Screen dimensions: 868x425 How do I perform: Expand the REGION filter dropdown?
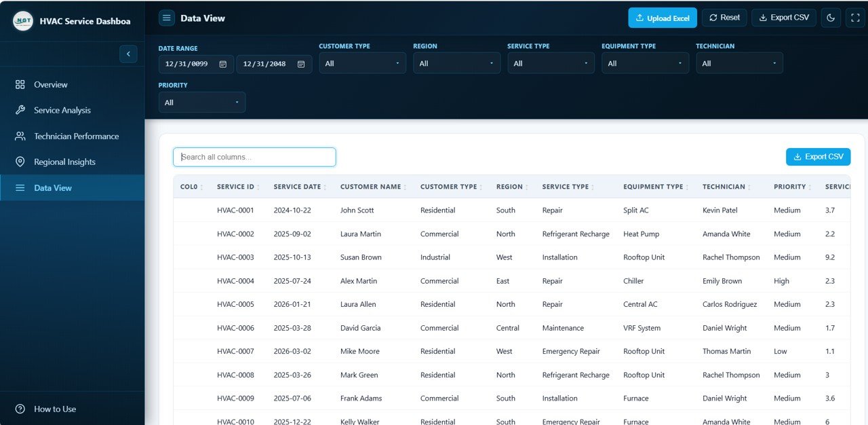456,63
